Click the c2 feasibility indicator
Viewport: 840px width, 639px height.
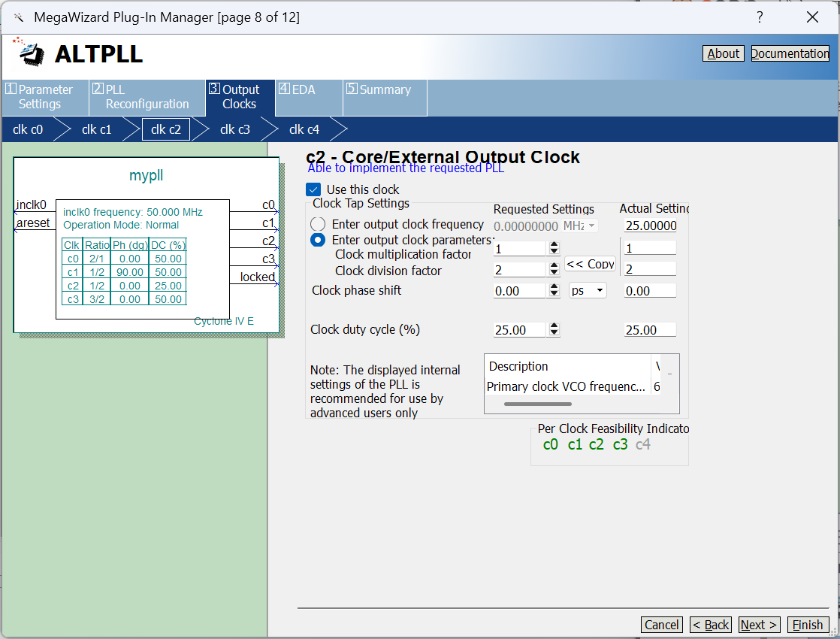coord(597,444)
